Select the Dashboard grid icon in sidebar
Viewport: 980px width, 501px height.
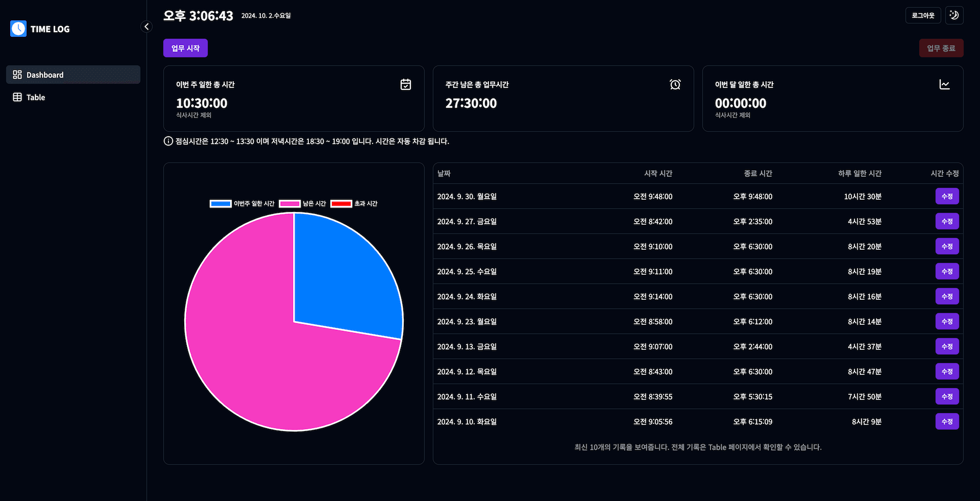tap(17, 75)
